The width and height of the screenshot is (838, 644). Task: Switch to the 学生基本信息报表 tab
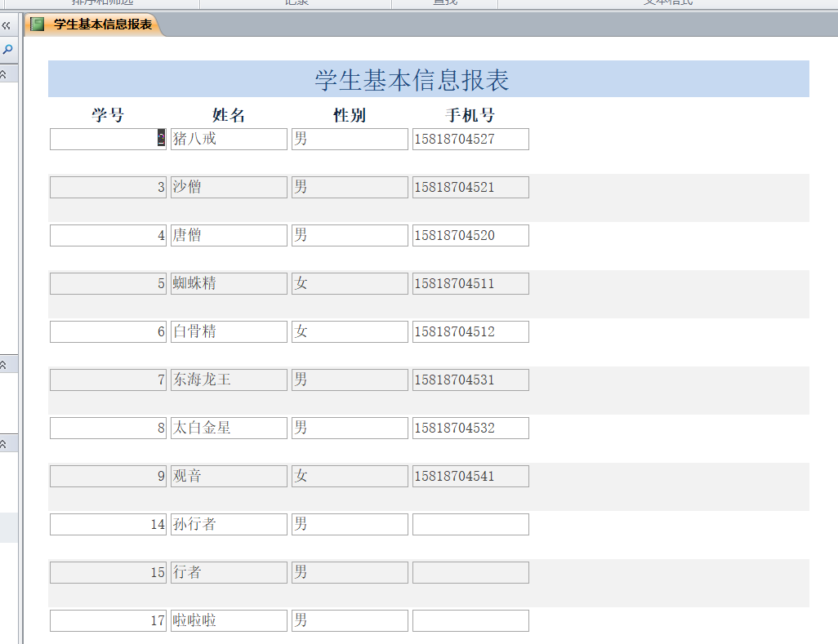pyautogui.click(x=102, y=24)
